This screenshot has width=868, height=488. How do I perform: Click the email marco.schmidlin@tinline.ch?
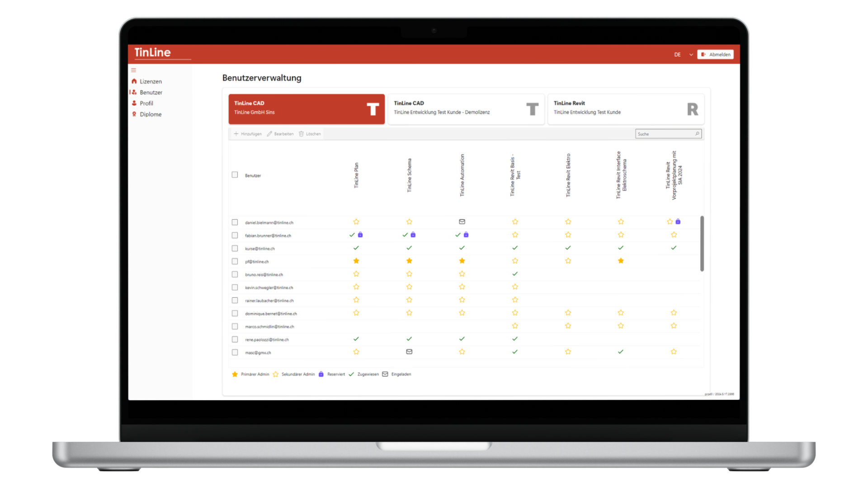(x=269, y=327)
